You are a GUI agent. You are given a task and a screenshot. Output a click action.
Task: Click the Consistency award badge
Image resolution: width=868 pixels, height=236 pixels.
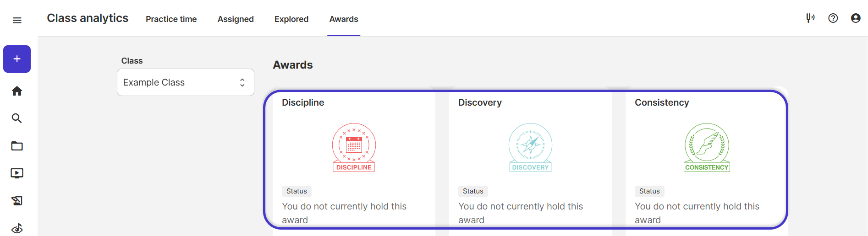pyautogui.click(x=707, y=147)
